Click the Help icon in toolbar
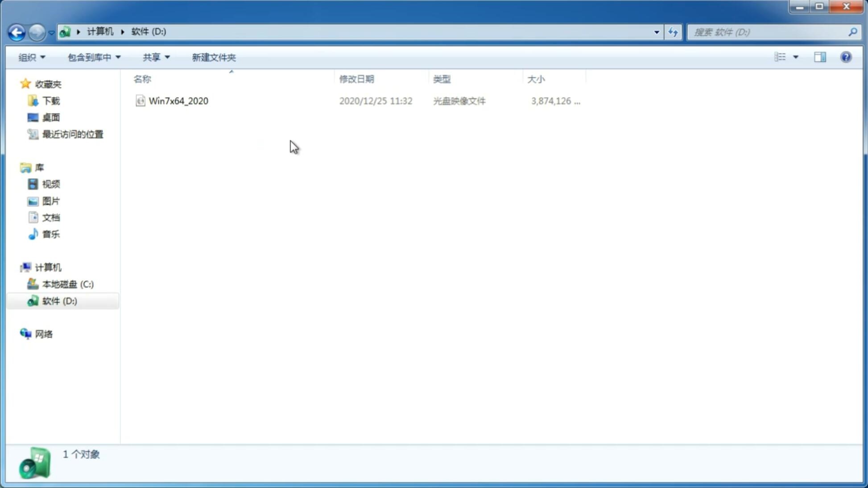868x488 pixels. coord(847,57)
